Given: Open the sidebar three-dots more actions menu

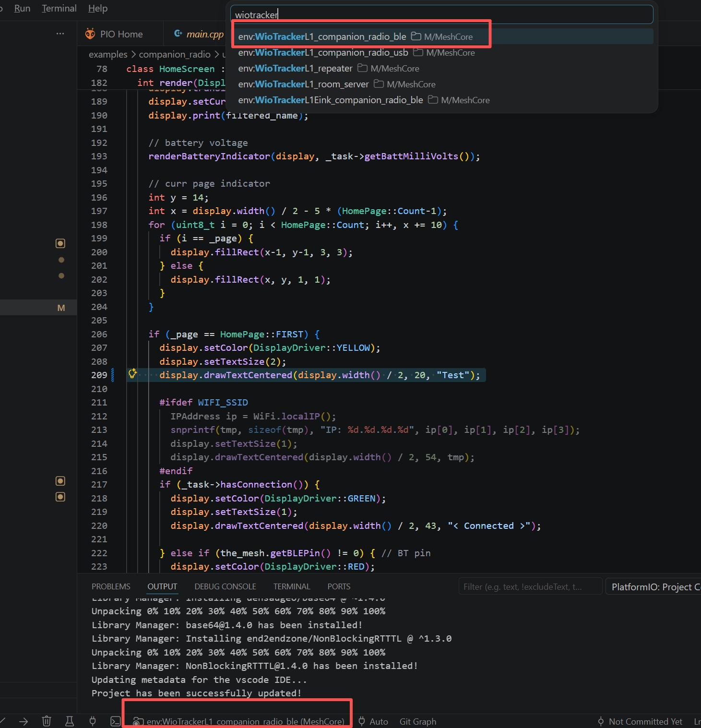Looking at the screenshot, I should click(60, 34).
